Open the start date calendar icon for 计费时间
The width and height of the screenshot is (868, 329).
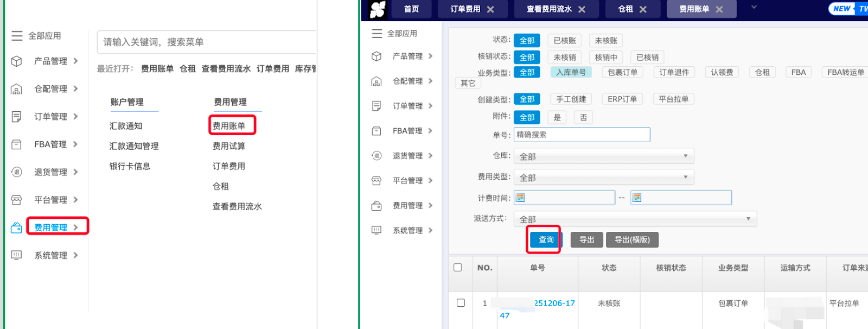point(520,198)
